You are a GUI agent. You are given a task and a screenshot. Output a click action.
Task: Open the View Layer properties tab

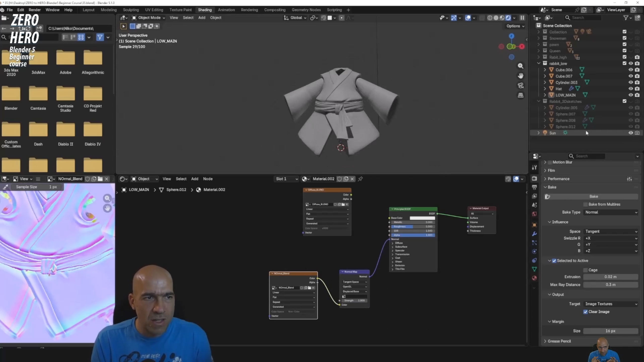(534, 196)
